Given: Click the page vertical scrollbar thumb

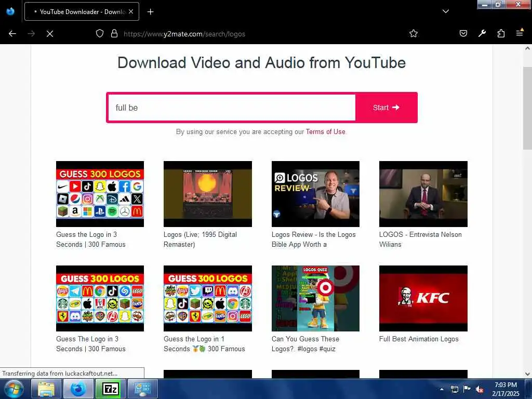Looking at the screenshot, I should point(527,108).
